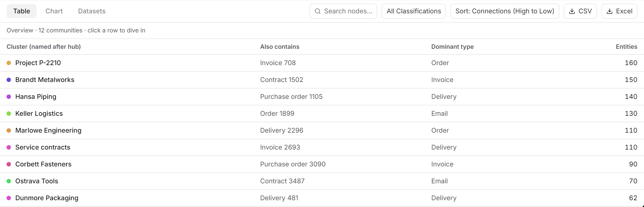The width and height of the screenshot is (644, 207).
Task: Click the Purchase order 1105 cell
Action: pyautogui.click(x=291, y=97)
